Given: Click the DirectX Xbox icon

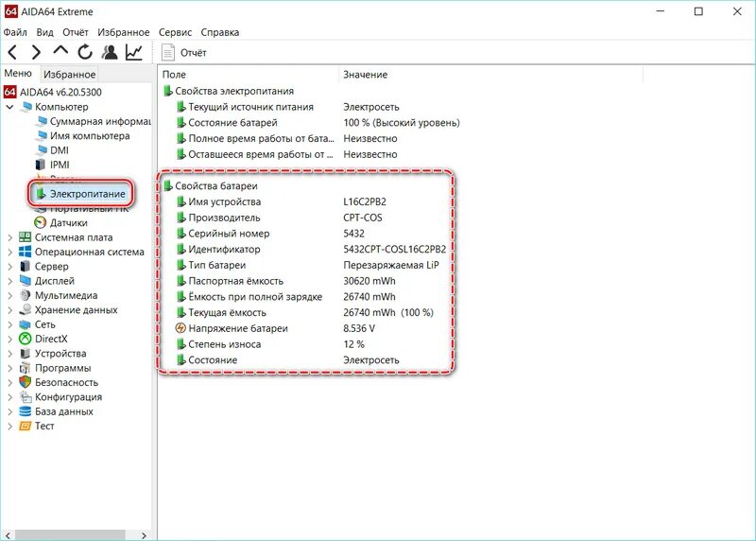Looking at the screenshot, I should (26, 339).
